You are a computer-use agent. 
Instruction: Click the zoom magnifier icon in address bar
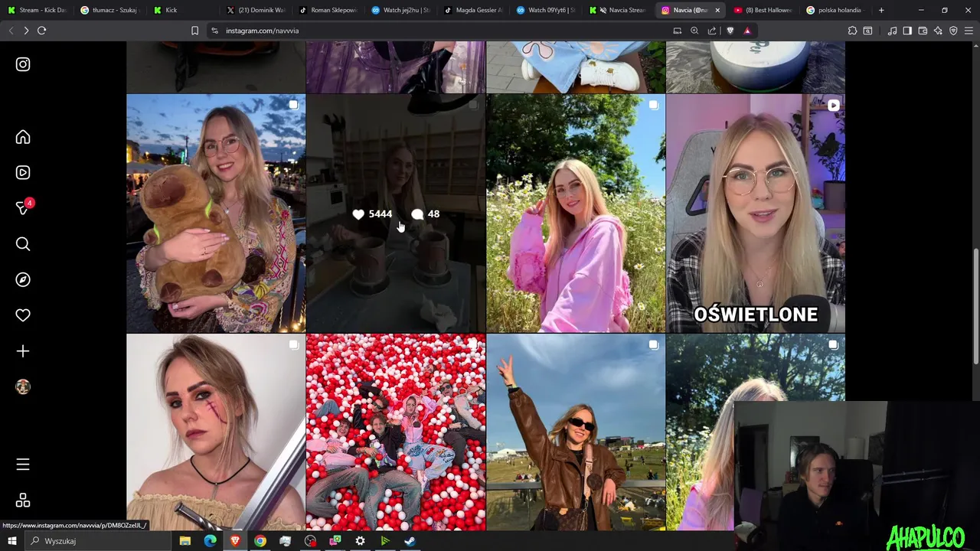(x=694, y=31)
